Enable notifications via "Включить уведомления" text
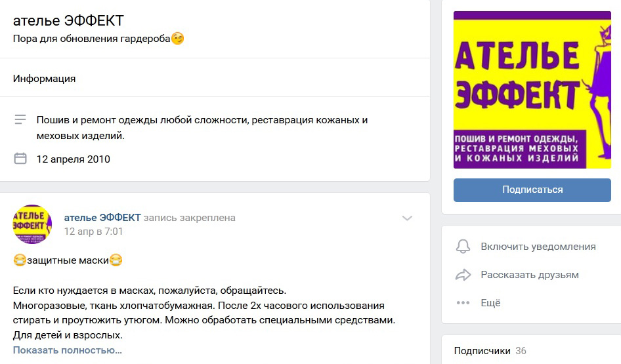Image resolution: width=621 pixels, height=364 pixels. pos(538,247)
